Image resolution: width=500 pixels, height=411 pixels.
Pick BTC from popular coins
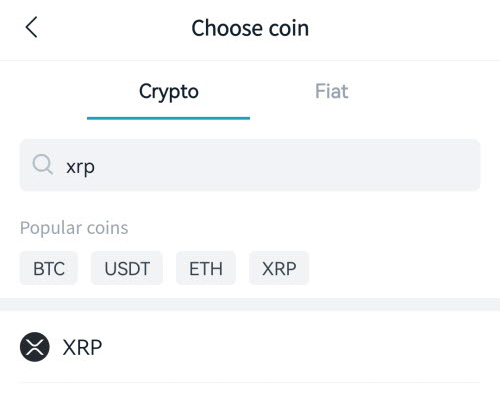(x=49, y=268)
